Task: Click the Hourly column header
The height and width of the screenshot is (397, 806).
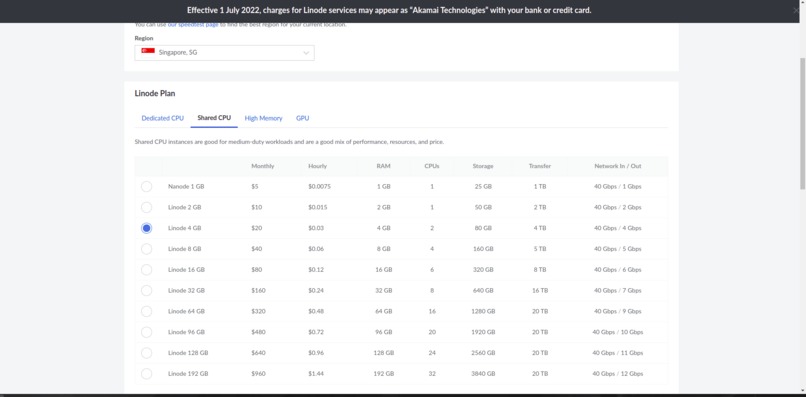Action: tap(317, 166)
